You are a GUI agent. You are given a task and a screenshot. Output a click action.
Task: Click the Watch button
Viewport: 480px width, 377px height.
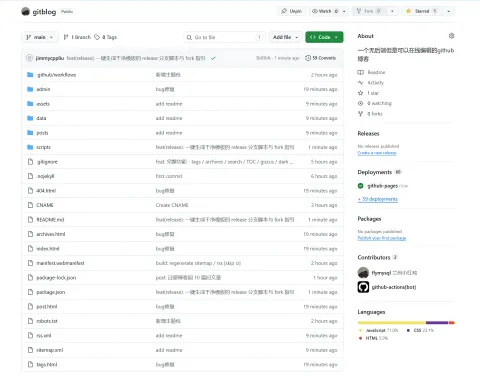(x=325, y=11)
